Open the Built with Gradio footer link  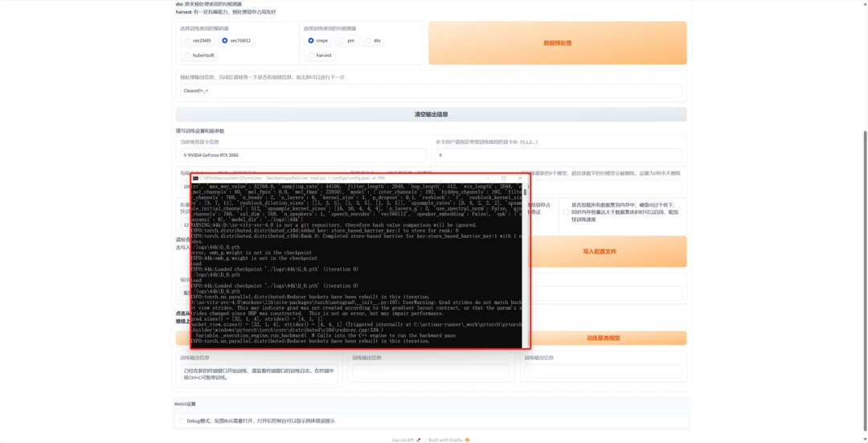pos(449,440)
